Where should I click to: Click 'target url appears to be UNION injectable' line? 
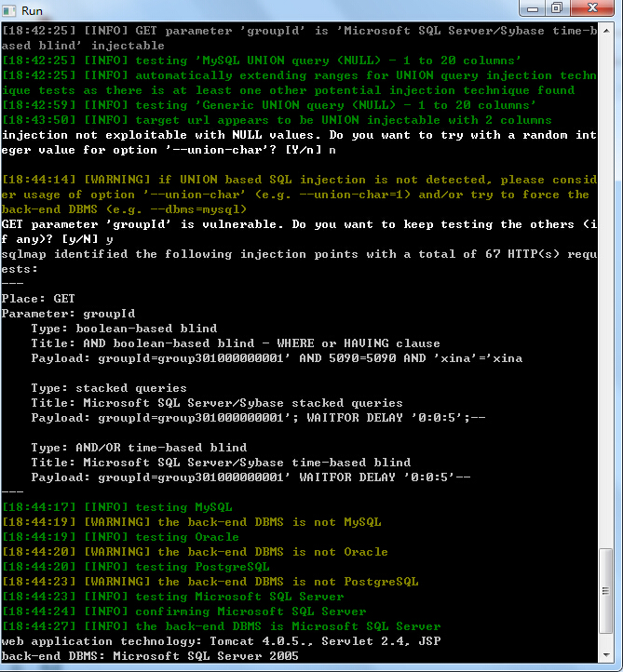click(277, 120)
